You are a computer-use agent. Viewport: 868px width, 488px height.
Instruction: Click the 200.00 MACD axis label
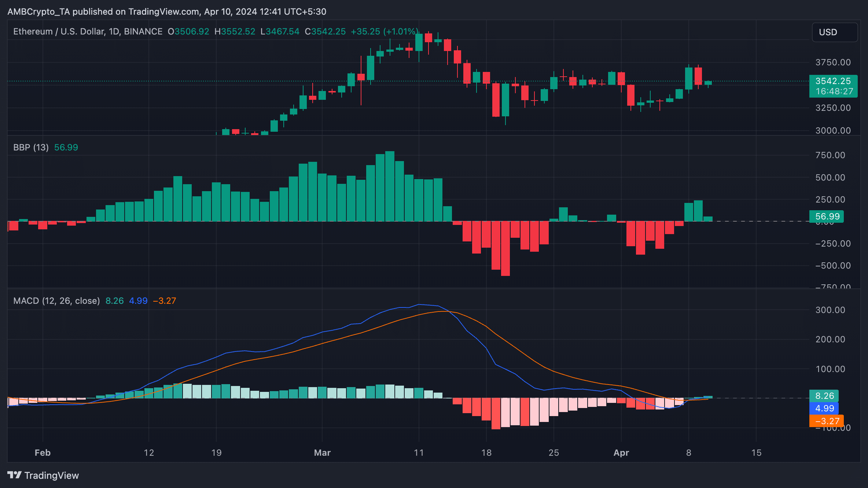(x=830, y=339)
